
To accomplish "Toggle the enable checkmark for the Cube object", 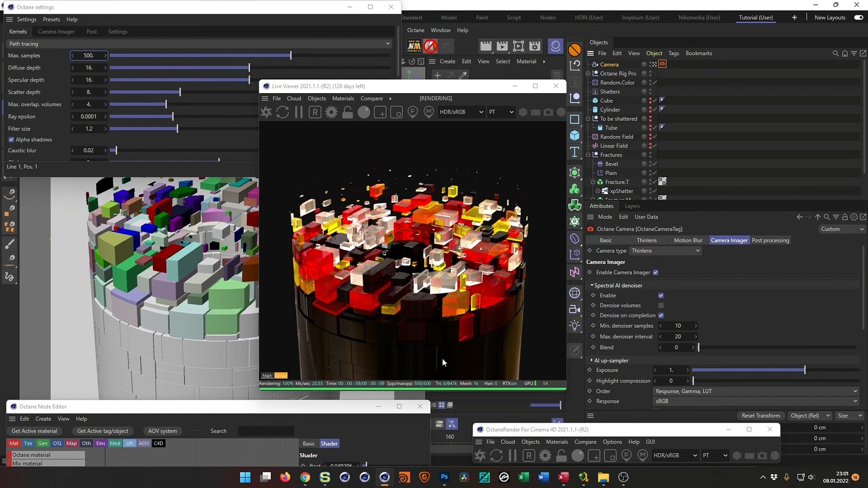I will pos(654,101).
